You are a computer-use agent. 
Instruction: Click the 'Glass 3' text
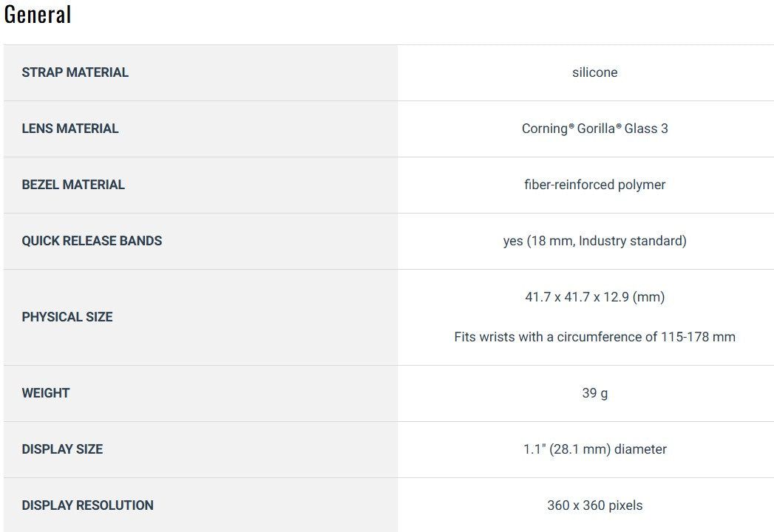point(646,129)
